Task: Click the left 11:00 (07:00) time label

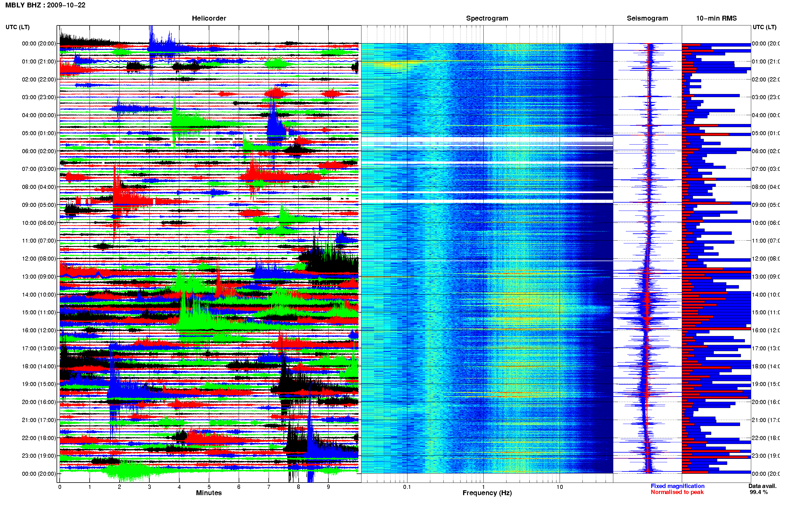Action: [x=39, y=241]
